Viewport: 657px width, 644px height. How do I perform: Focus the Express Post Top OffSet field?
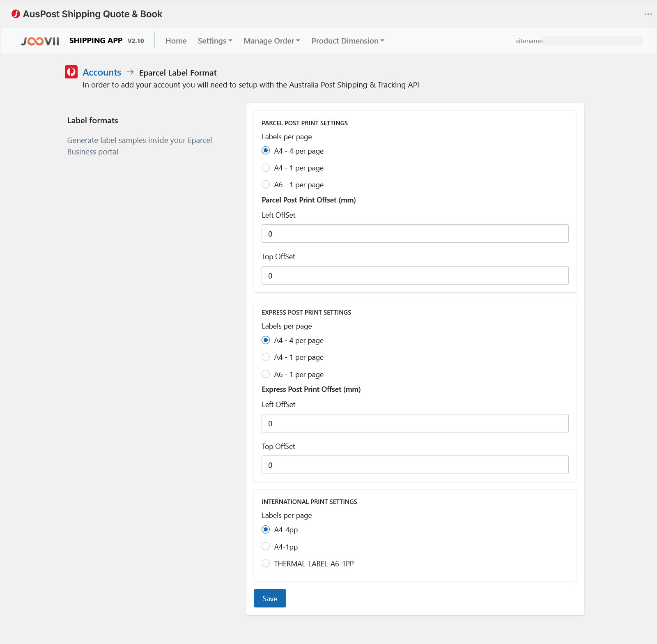pos(415,465)
